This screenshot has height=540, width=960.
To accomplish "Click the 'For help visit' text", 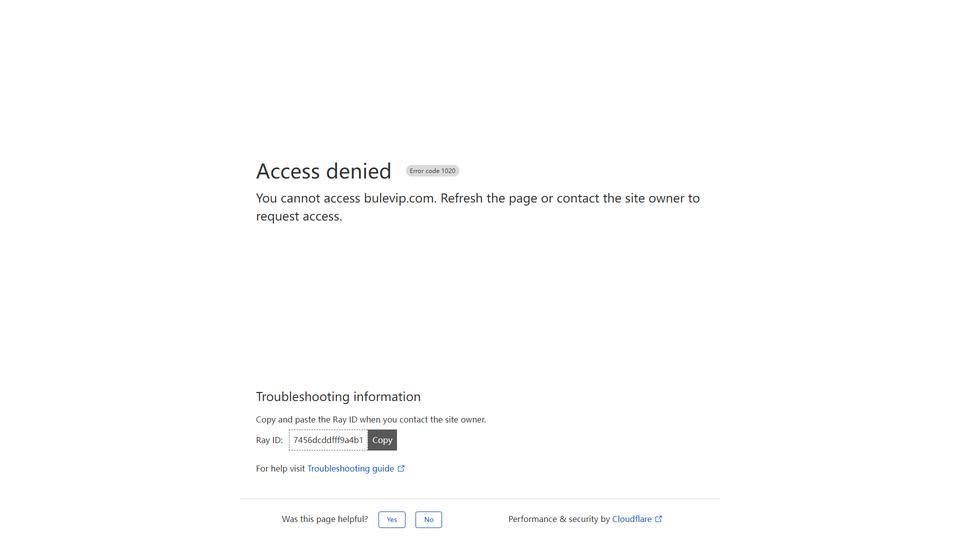I will (x=280, y=468).
